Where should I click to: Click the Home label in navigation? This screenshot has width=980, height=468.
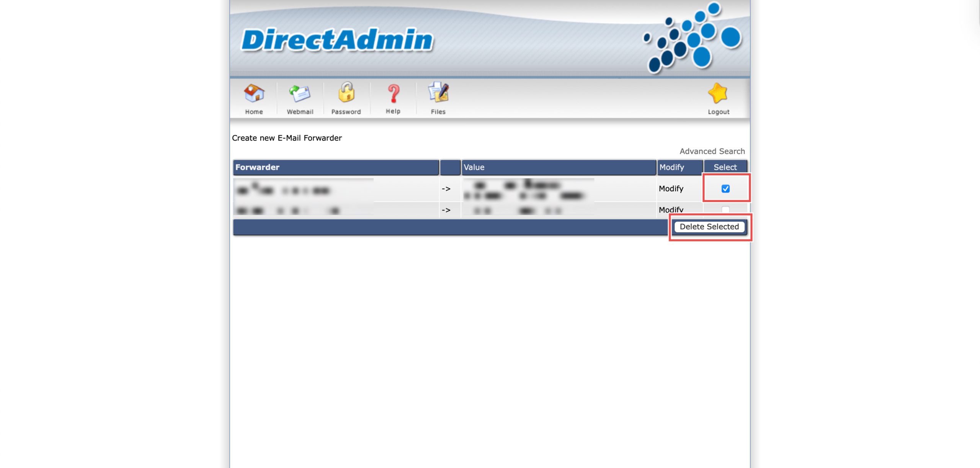254,112
